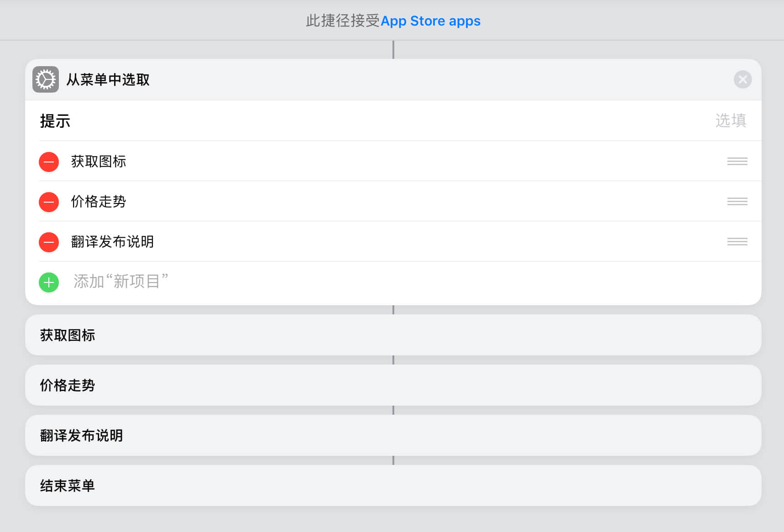Click reorder handle on 翻译发布说明 row
Viewport: 784px width, 532px height.
point(737,242)
